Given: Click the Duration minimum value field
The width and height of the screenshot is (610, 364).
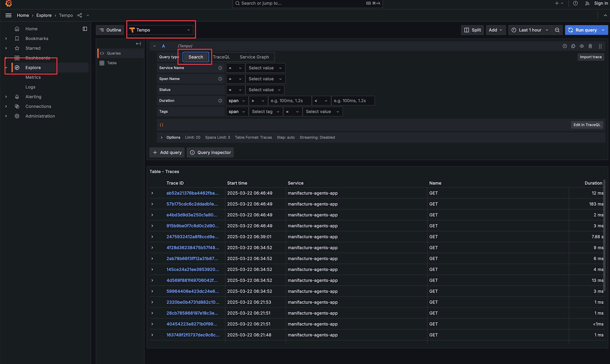Looking at the screenshot, I should (x=290, y=101).
